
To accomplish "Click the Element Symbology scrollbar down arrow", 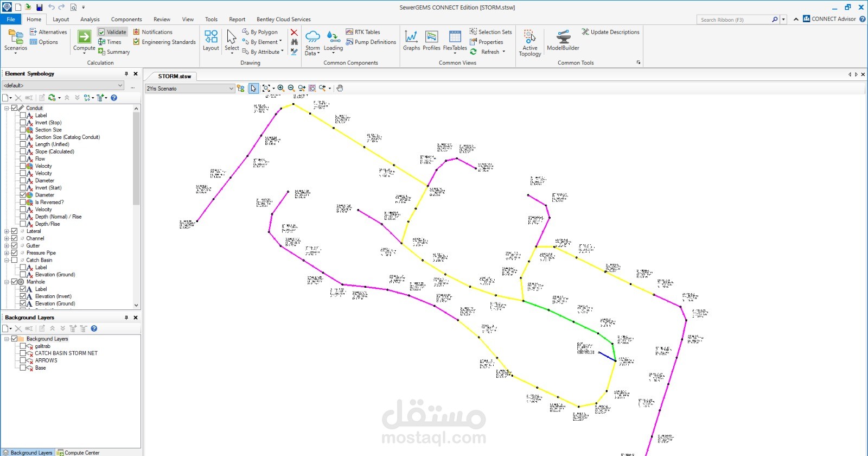I will (136, 306).
